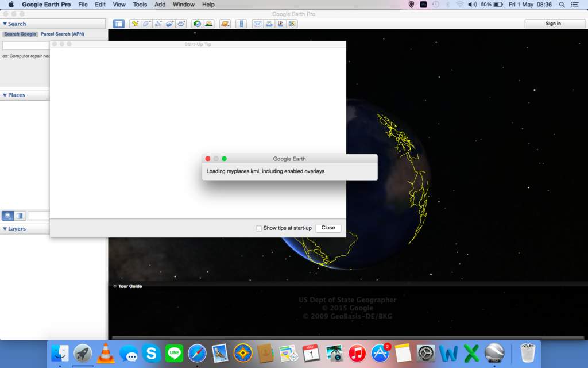Open Launchpad rocket in the Dock
This screenshot has width=588, height=368.
click(83, 354)
